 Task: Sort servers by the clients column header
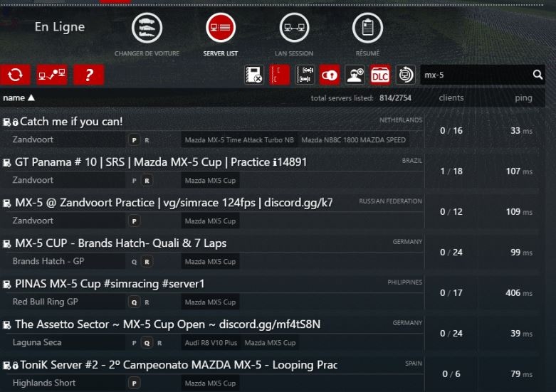[x=451, y=98]
